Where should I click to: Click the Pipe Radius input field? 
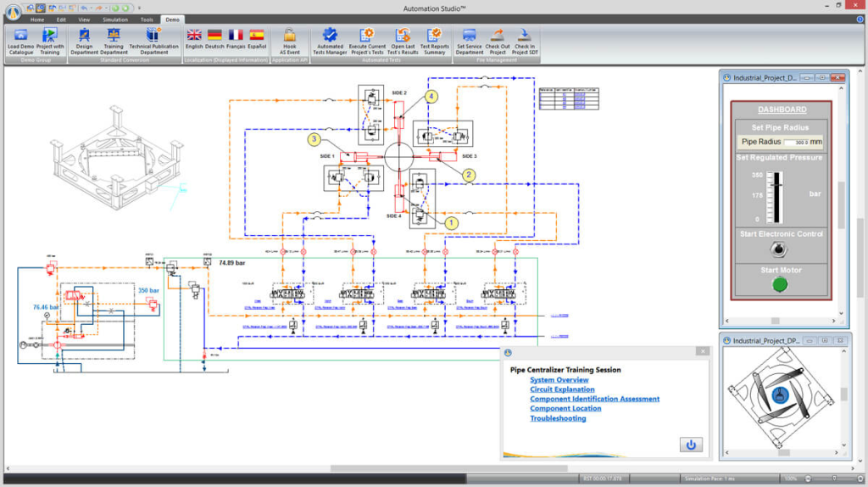(x=797, y=143)
